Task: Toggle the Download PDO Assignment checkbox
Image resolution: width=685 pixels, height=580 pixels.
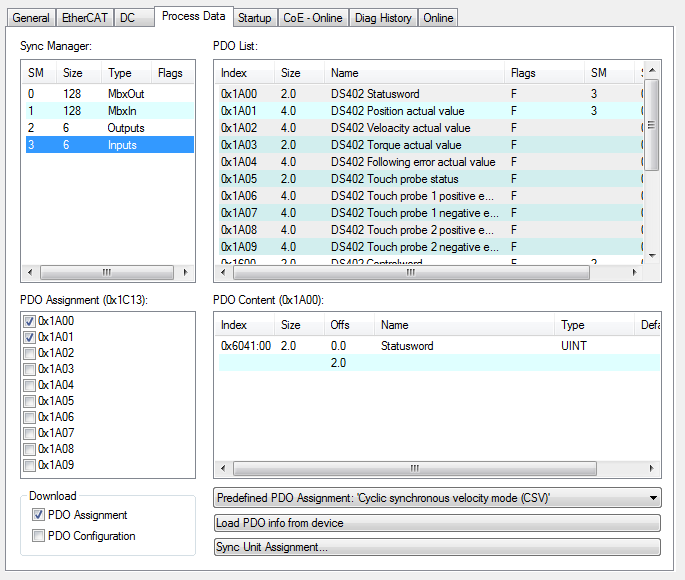Action: (38, 515)
